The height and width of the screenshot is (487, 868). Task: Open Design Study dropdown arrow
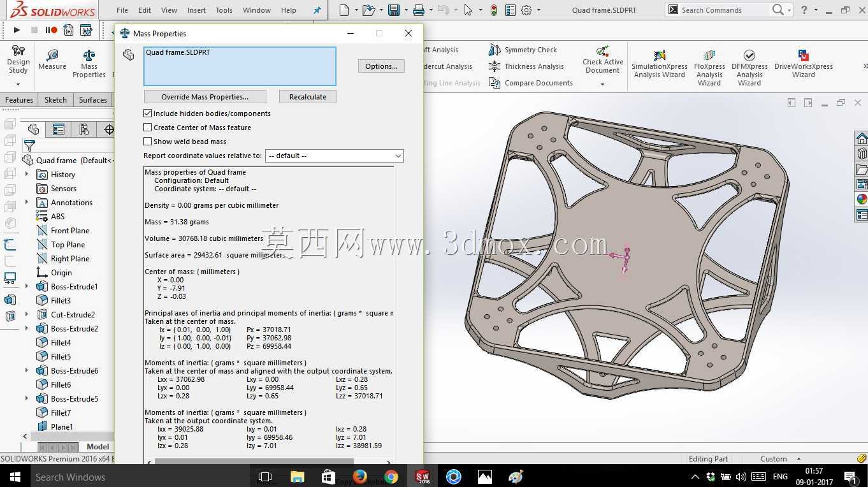(18, 84)
